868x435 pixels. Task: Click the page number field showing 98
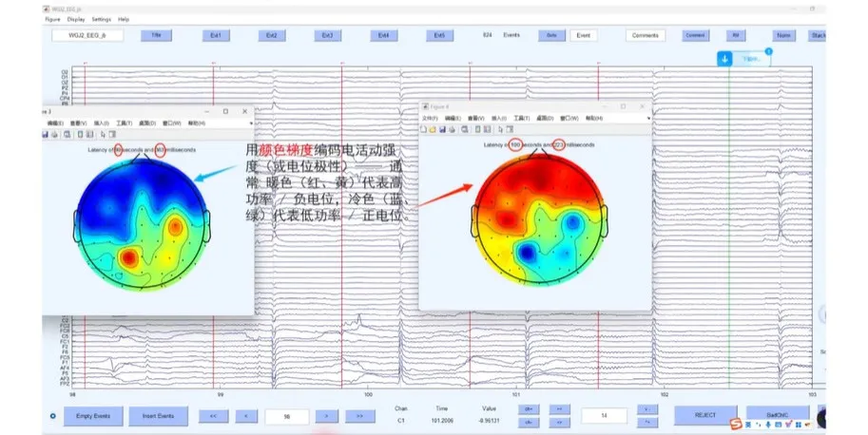[x=285, y=416]
